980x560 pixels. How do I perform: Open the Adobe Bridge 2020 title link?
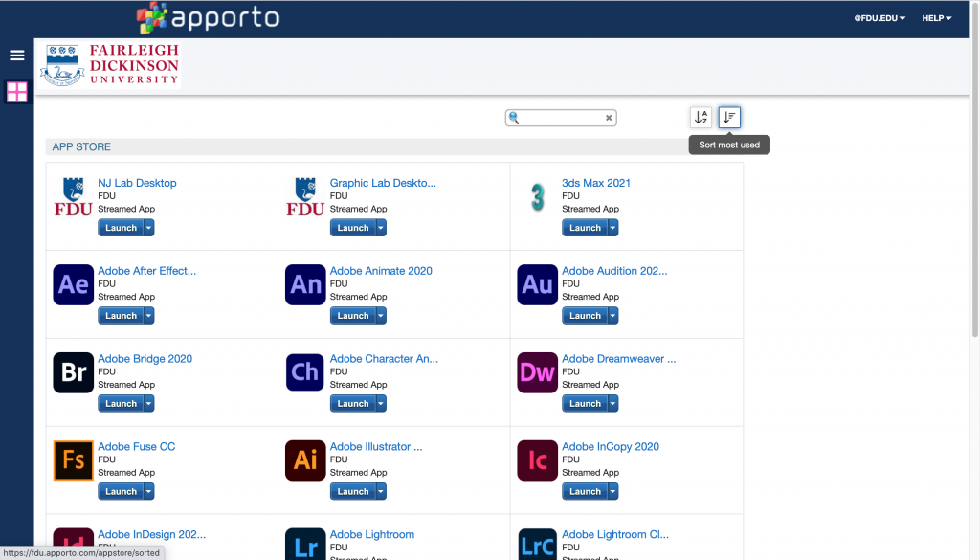point(145,359)
